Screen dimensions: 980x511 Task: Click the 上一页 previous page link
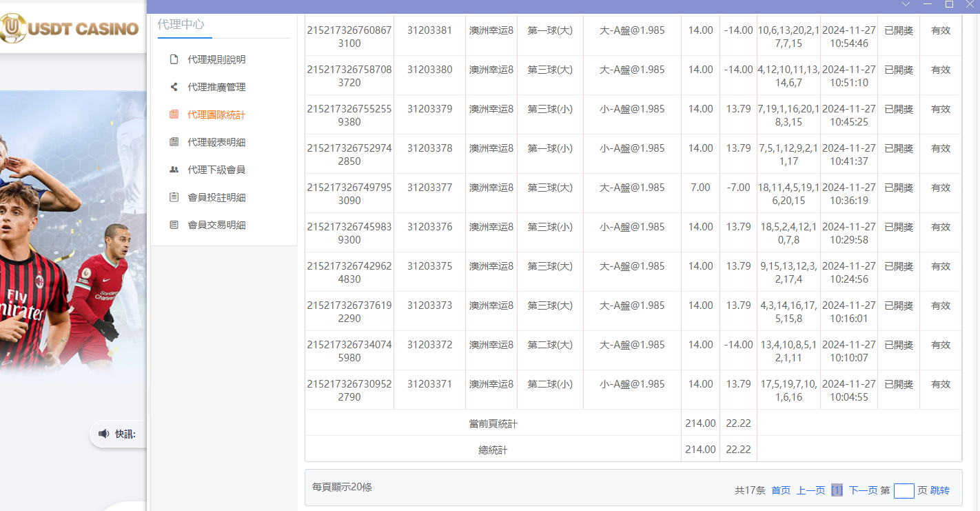tap(810, 490)
